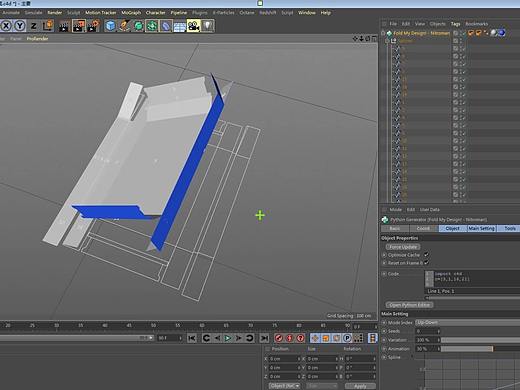Play the animation forwards
Image resolution: width=520 pixels, height=390 pixels.
(x=228, y=338)
